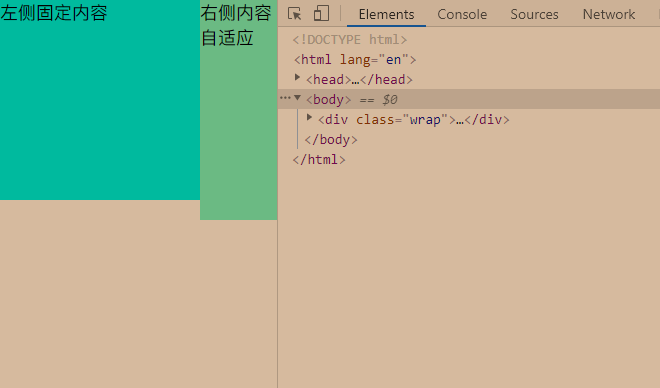The width and height of the screenshot is (660, 388).
Task: Select the closing </body> tag line
Action: pyautogui.click(x=331, y=140)
